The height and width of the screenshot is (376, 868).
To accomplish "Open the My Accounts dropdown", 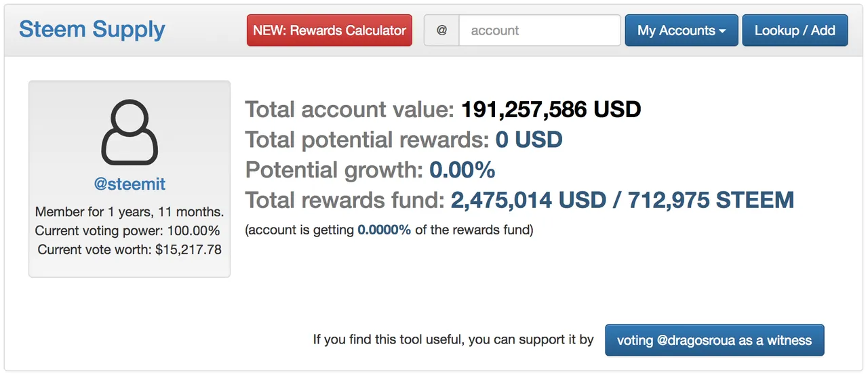I will click(681, 30).
